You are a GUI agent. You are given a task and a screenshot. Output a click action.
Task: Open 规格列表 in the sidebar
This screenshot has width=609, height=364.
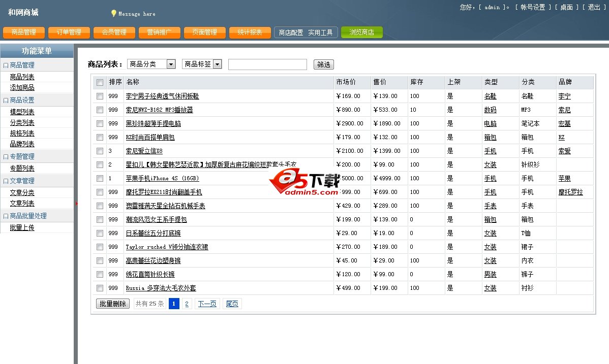22,133
